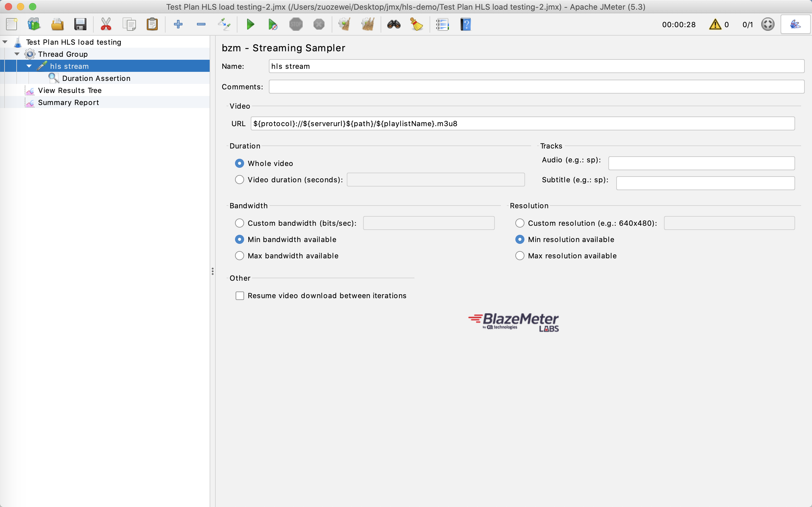Enable Resume video download between iterations
Image resolution: width=812 pixels, height=507 pixels.
(x=240, y=296)
